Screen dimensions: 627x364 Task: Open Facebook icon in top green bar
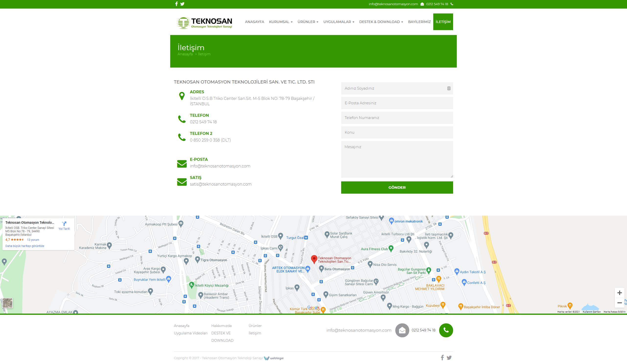click(176, 4)
